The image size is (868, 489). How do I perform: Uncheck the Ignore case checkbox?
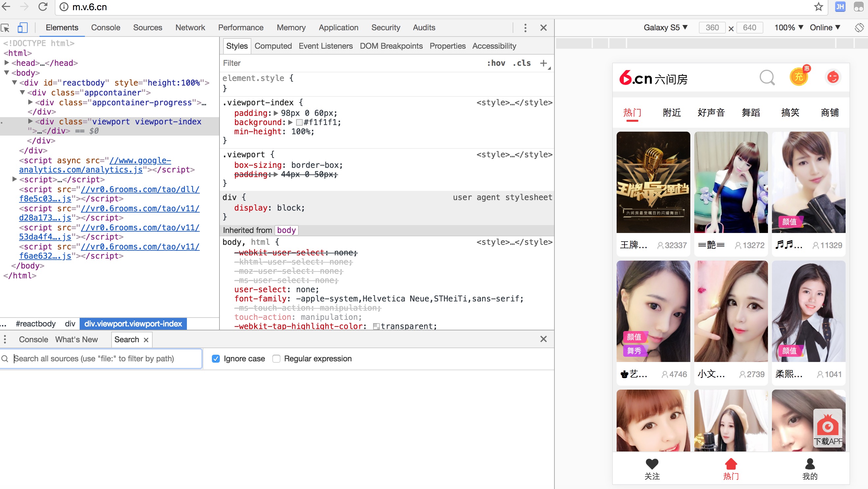[216, 359]
